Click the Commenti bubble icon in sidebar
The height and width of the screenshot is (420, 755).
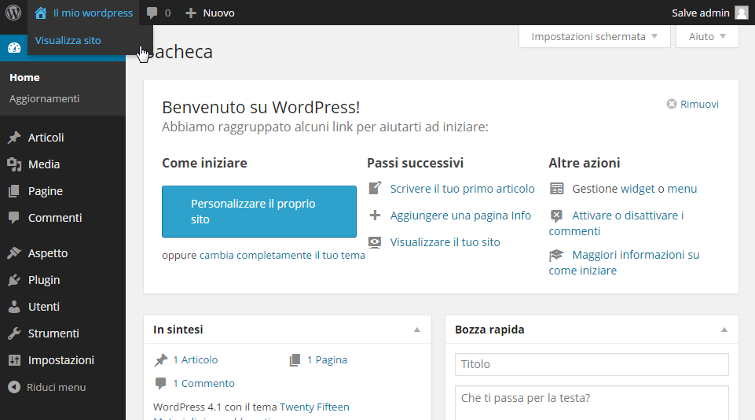pyautogui.click(x=14, y=218)
